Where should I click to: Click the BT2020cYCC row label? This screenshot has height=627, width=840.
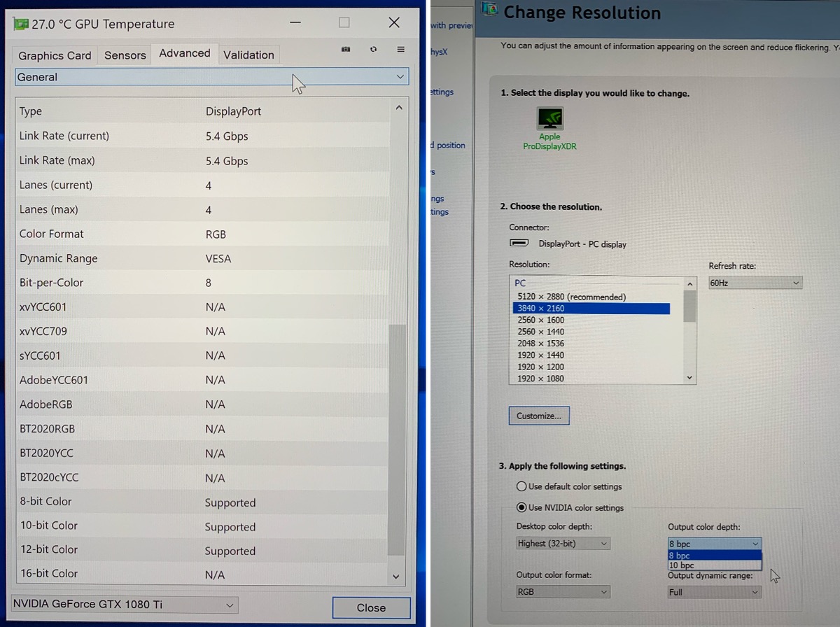pos(49,477)
